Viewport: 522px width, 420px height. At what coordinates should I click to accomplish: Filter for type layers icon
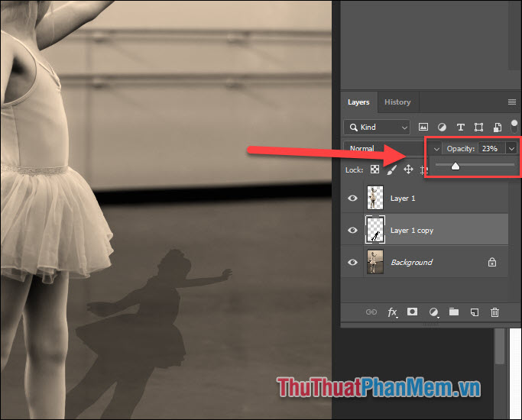click(x=460, y=127)
